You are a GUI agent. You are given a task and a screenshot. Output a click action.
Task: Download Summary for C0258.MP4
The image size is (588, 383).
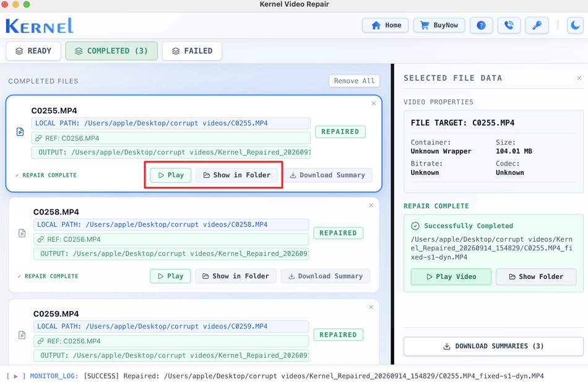pyautogui.click(x=326, y=276)
